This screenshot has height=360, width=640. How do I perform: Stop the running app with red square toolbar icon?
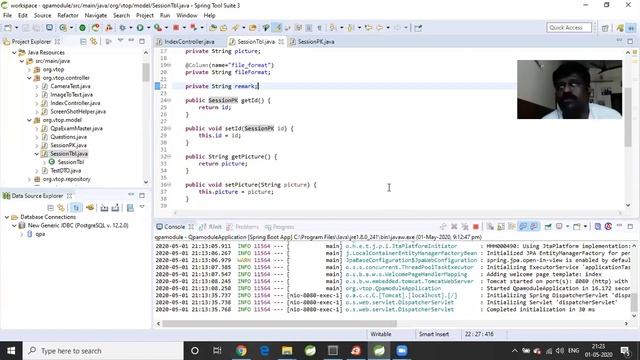pyautogui.click(x=176, y=28)
